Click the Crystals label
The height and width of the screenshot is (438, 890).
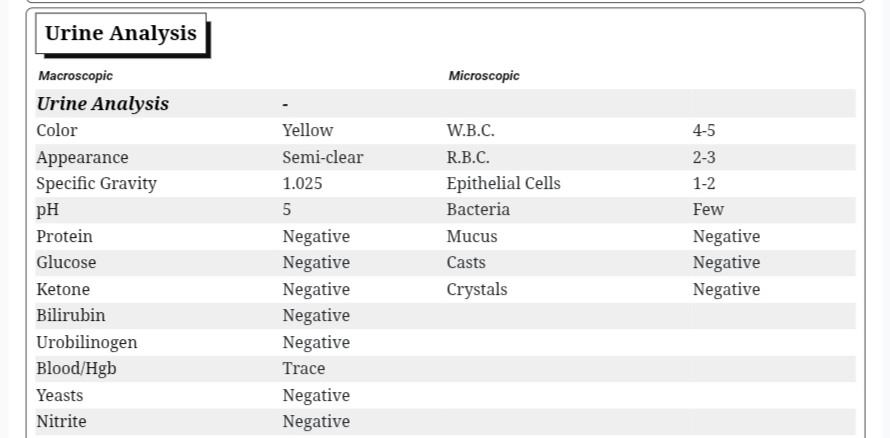[477, 290]
